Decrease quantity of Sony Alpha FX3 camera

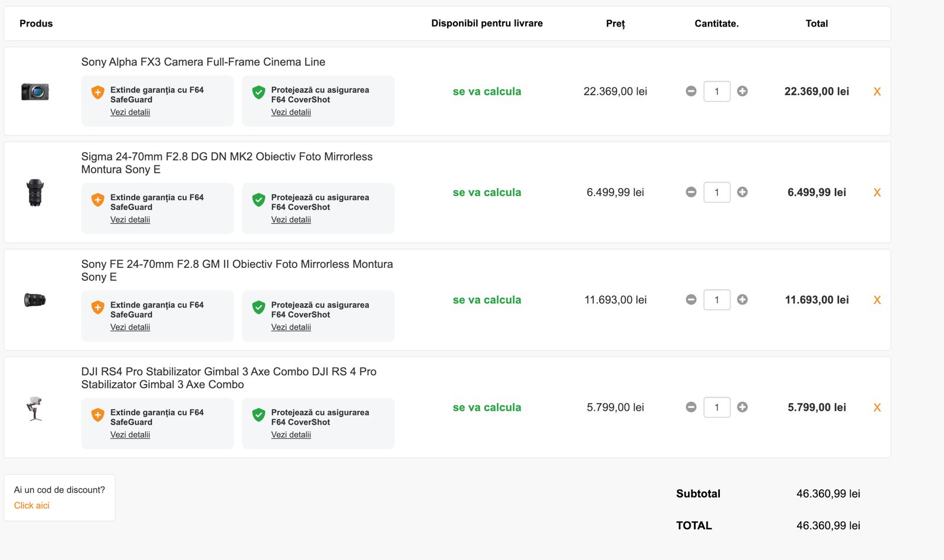click(x=691, y=91)
